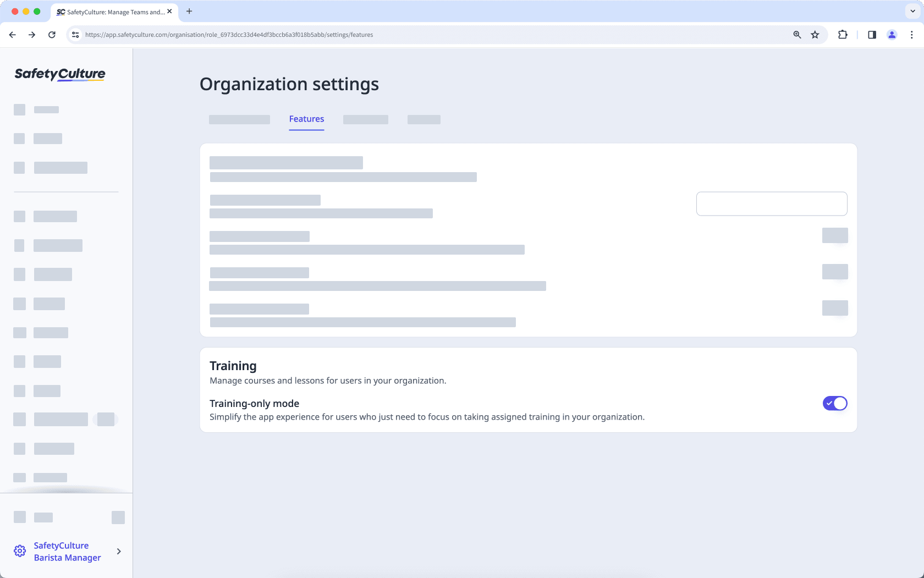Open the browser side panel icon

click(872, 34)
